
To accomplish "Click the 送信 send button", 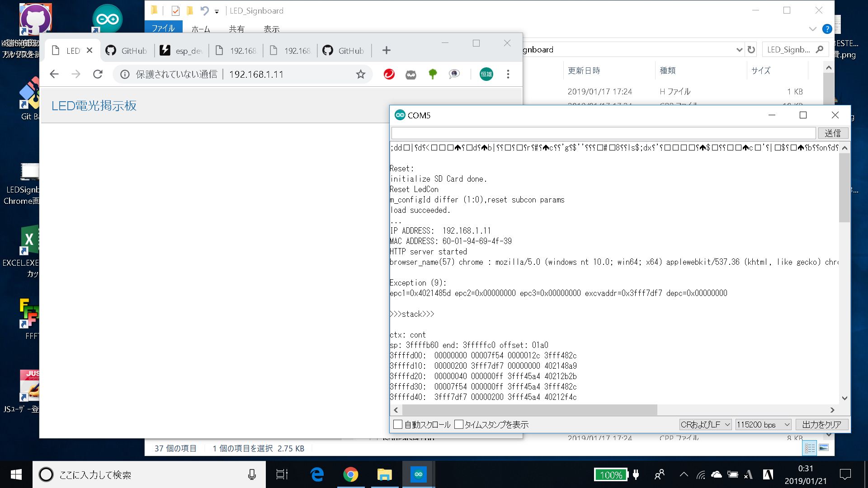I will point(833,133).
